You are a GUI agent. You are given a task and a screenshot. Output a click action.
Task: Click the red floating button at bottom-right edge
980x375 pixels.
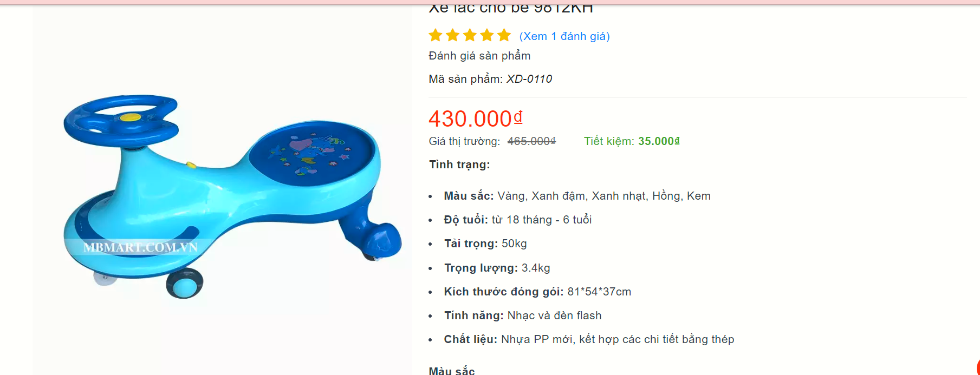[x=978, y=367]
